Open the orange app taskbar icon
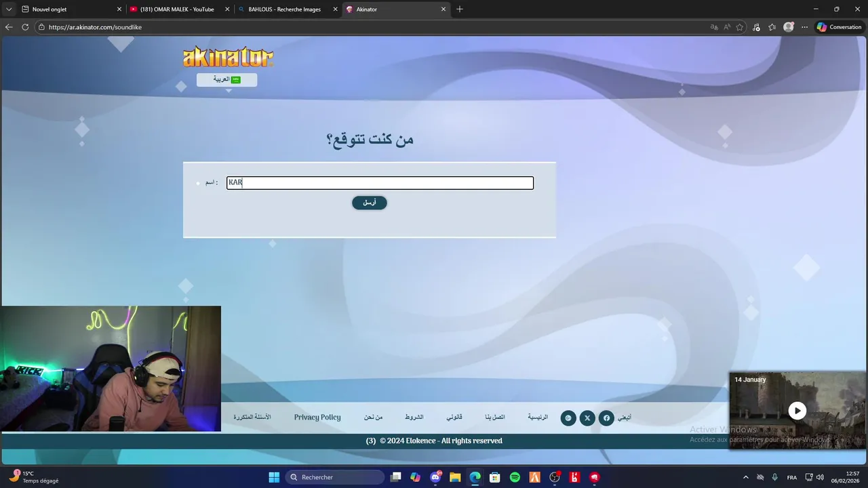The height and width of the screenshot is (488, 868). click(534, 477)
